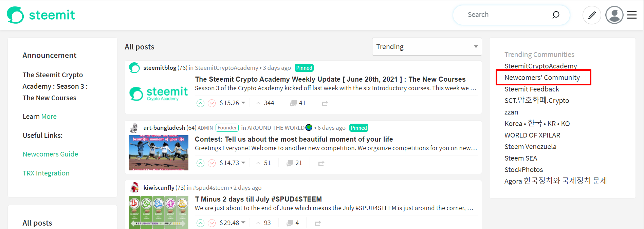Go to SCT.암호화폐.Crypto community
The height and width of the screenshot is (229, 644).
click(x=537, y=101)
